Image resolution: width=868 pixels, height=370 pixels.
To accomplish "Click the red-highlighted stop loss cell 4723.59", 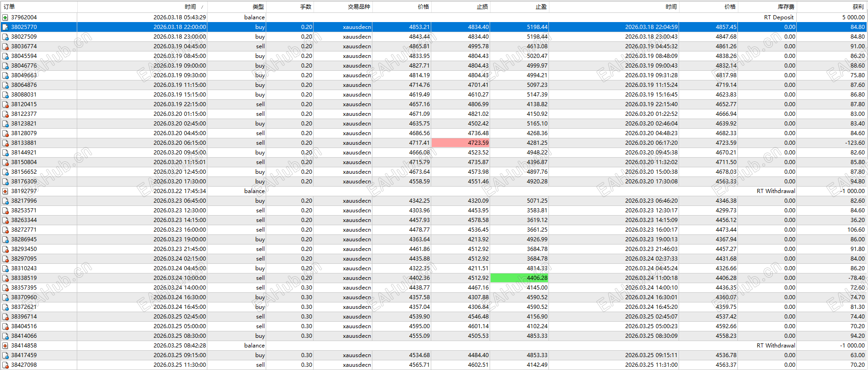I will pos(461,143).
